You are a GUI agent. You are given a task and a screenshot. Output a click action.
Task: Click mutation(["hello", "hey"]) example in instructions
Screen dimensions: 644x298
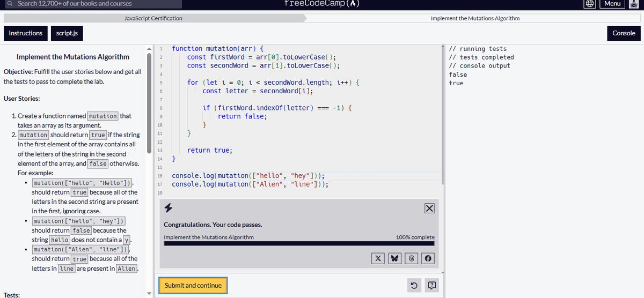pyautogui.click(x=78, y=221)
